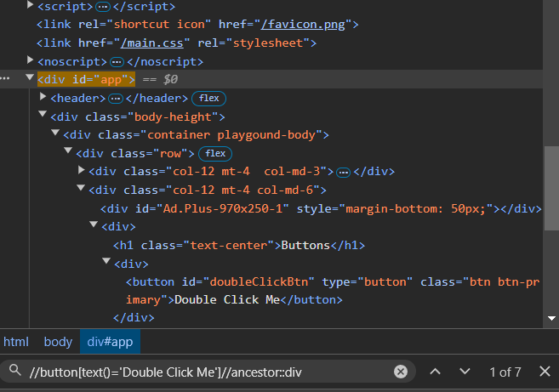
Task: Select body in the breadcrumb bar
Action: [58, 342]
